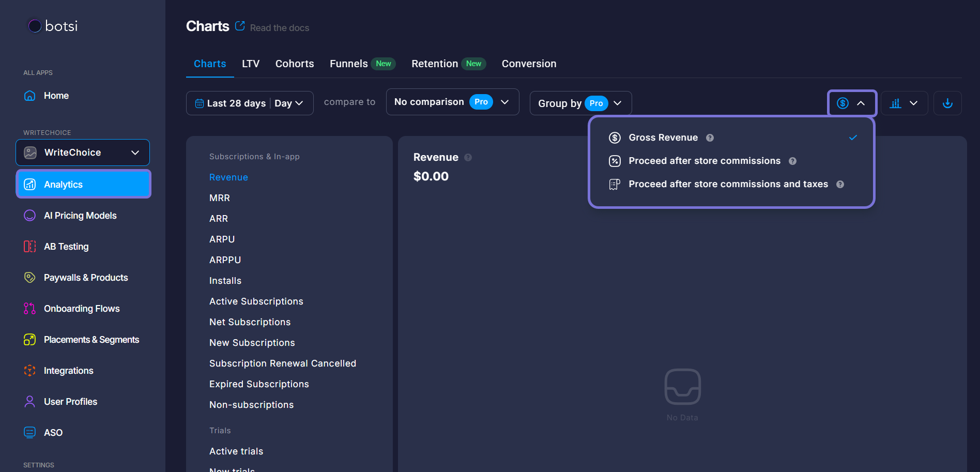Click the Onboarding Flows sidebar icon
Screen dimensions: 980x472
pyautogui.click(x=30, y=309)
